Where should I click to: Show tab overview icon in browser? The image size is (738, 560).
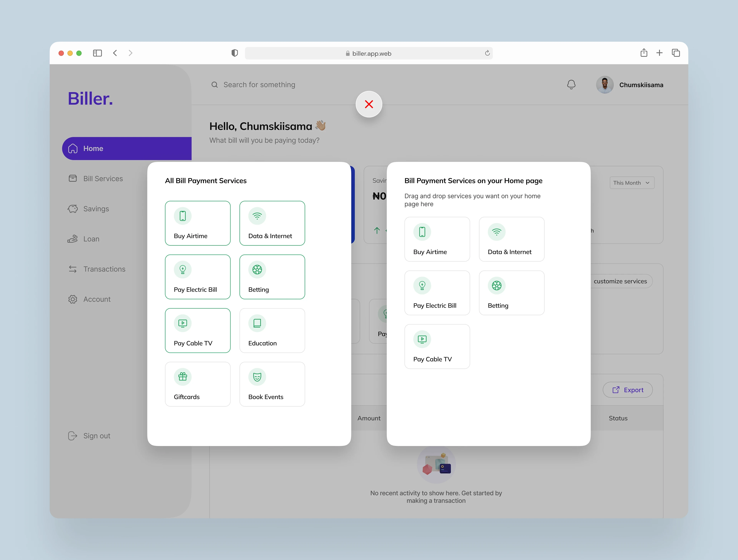676,53
